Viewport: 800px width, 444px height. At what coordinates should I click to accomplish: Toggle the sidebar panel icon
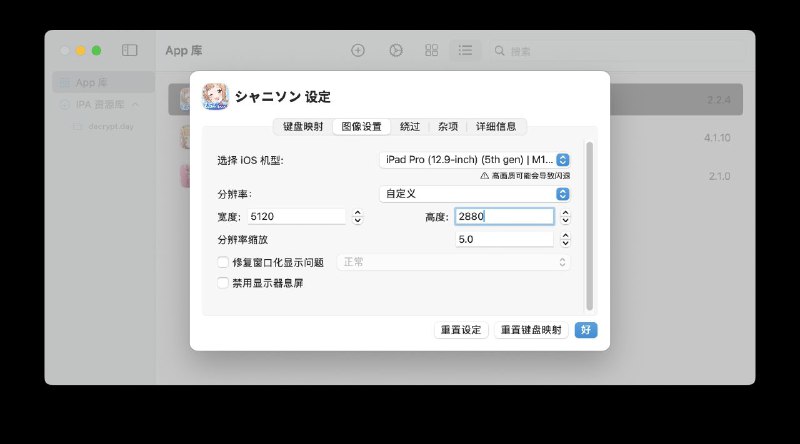click(130, 50)
